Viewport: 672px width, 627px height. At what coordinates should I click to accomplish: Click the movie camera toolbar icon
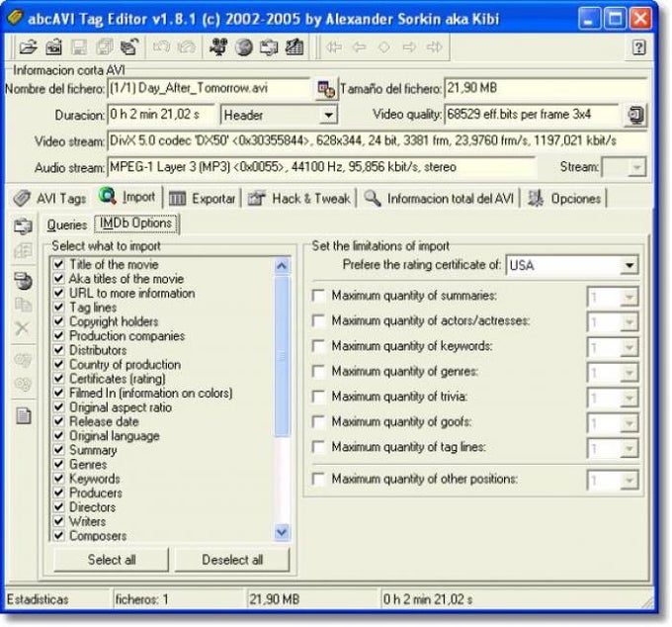[218, 46]
